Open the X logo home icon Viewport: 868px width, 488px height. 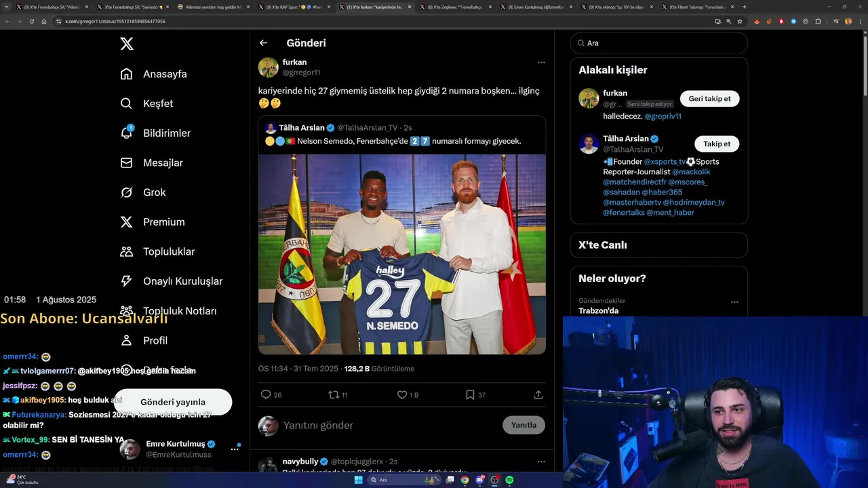[127, 44]
